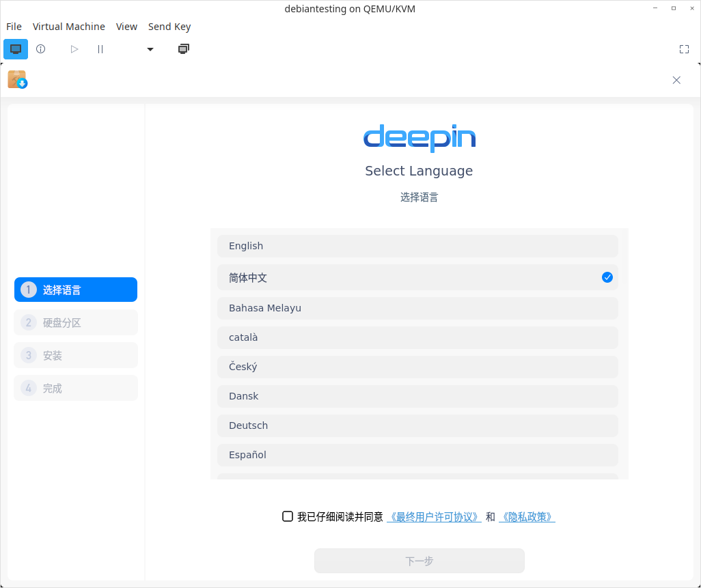Pause the virtual machine
Image resolution: width=701 pixels, height=588 pixels.
(100, 49)
